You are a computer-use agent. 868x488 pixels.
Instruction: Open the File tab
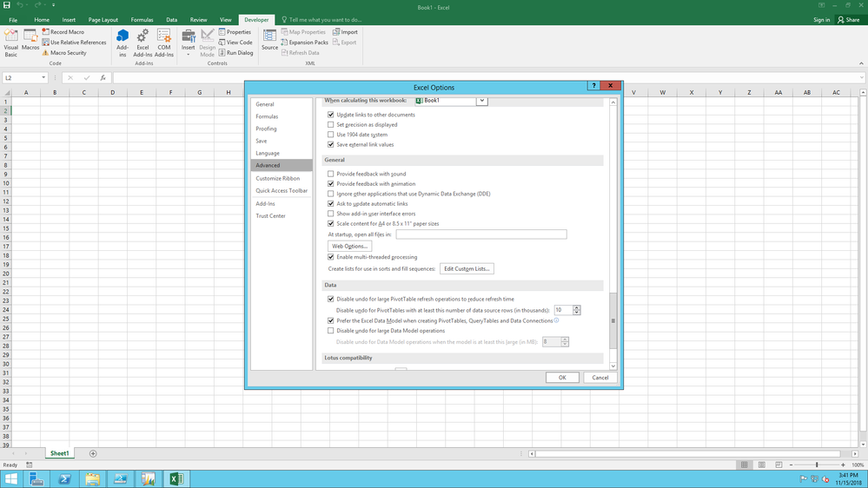pyautogui.click(x=13, y=20)
